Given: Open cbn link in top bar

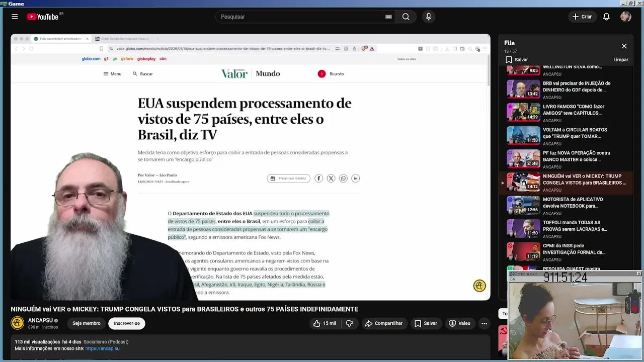Looking at the screenshot, I should [x=163, y=59].
